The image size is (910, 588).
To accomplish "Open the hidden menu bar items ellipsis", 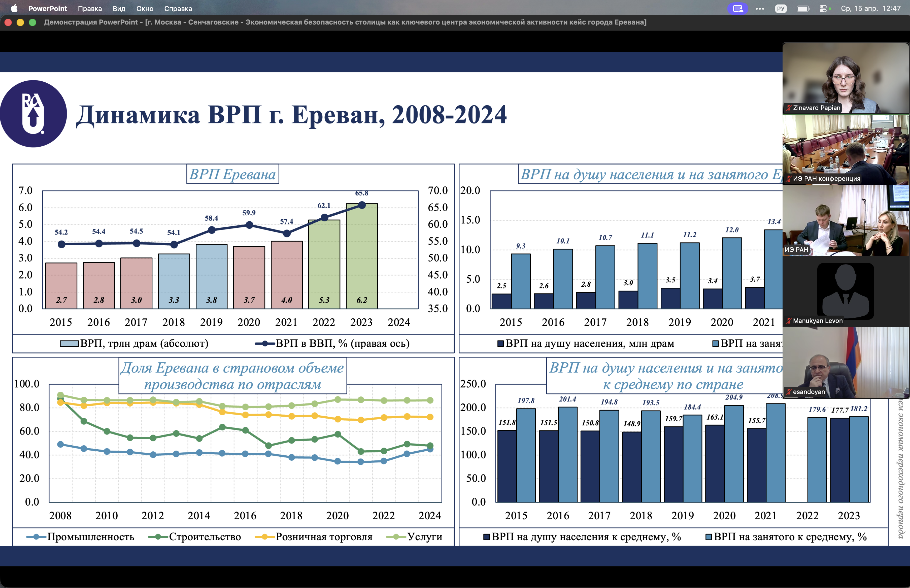I will point(760,8).
